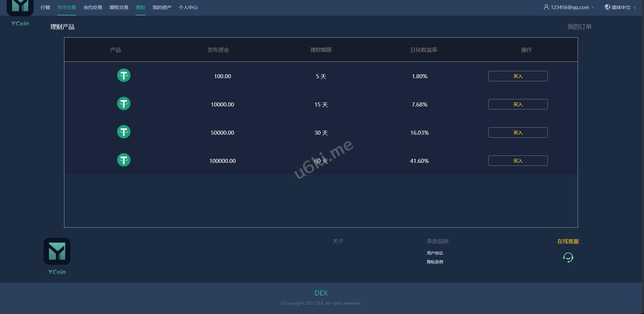Open 我的资产 in the navigation bar
The height and width of the screenshot is (314, 644).
click(162, 7)
